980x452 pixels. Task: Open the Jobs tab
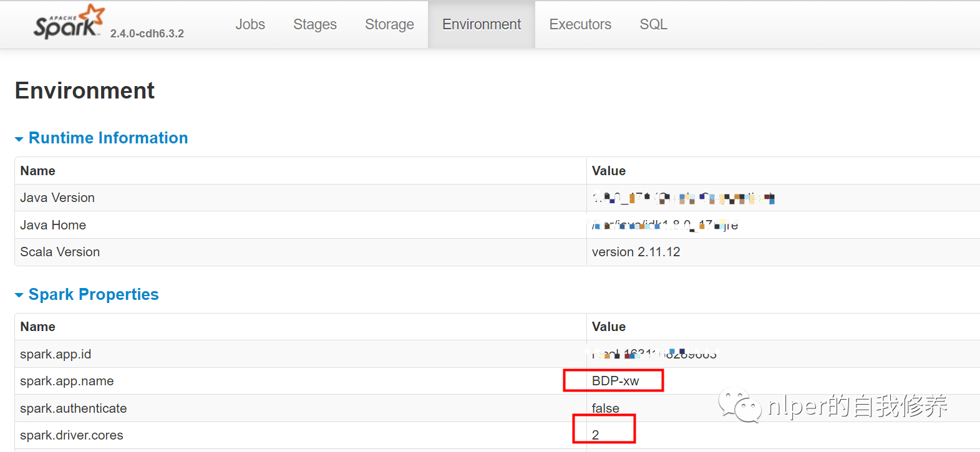pyautogui.click(x=250, y=24)
